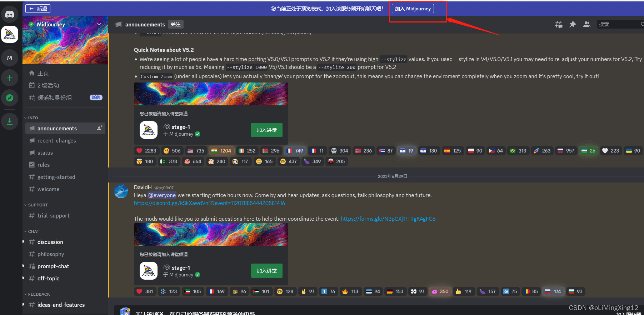Open the welcome channel
The image size is (644, 315).
point(65,189)
